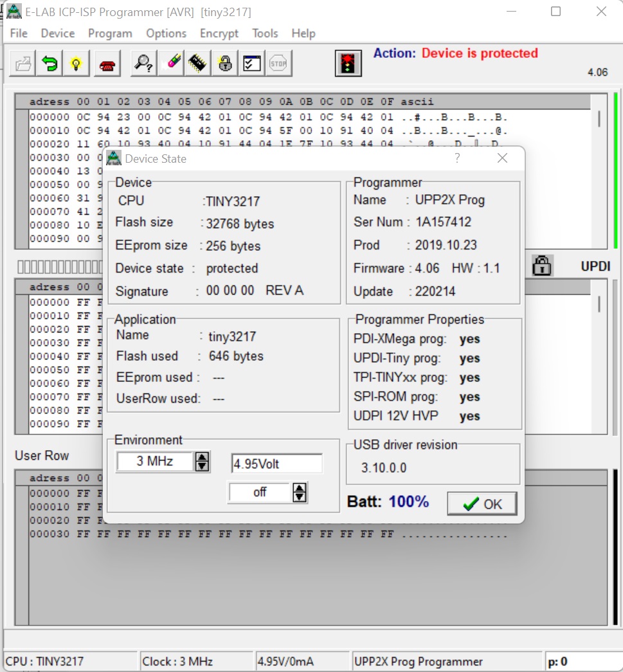
Task: Open the Options menu
Action: (167, 33)
